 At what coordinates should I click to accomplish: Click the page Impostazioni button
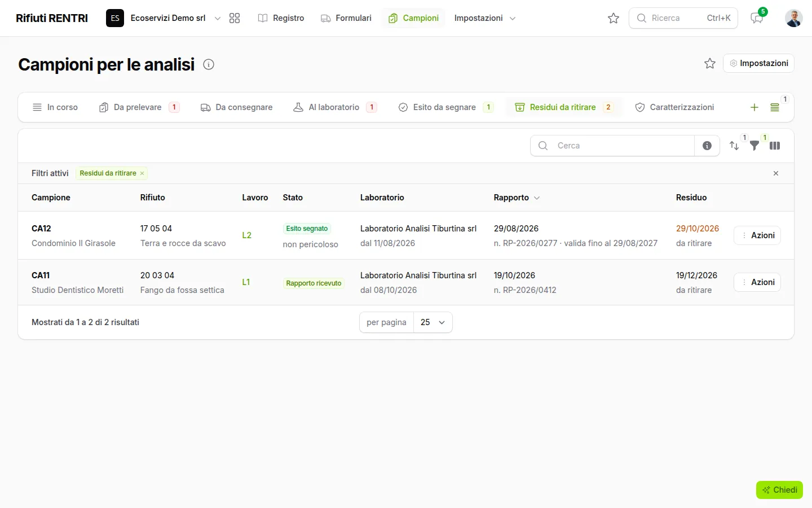coord(758,63)
